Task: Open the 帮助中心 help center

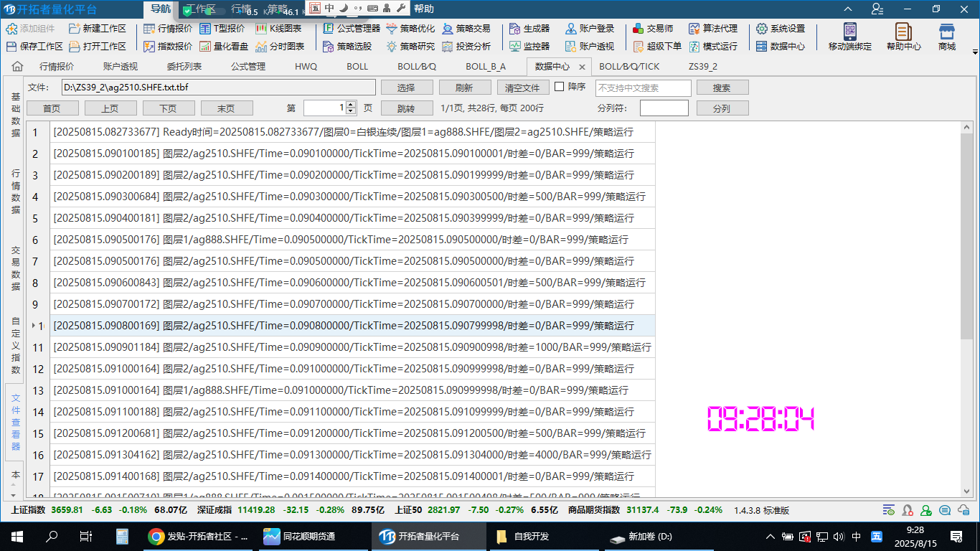Action: 903,37
